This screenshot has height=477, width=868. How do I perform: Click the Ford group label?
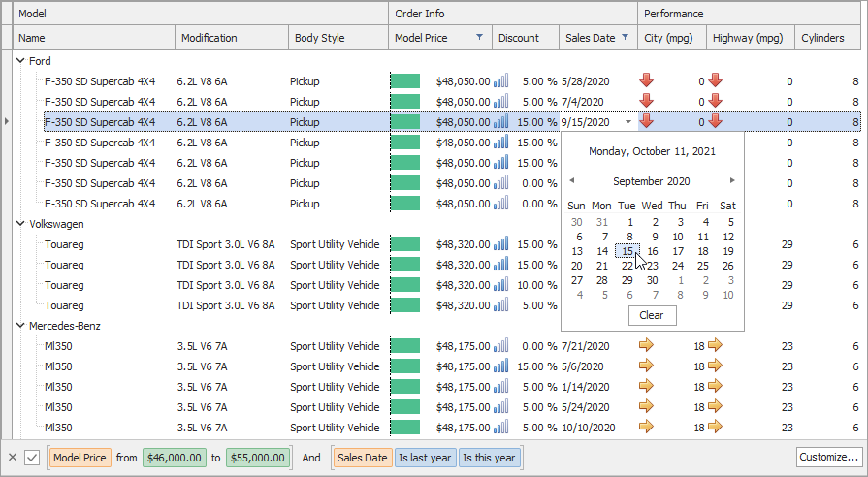[40, 61]
